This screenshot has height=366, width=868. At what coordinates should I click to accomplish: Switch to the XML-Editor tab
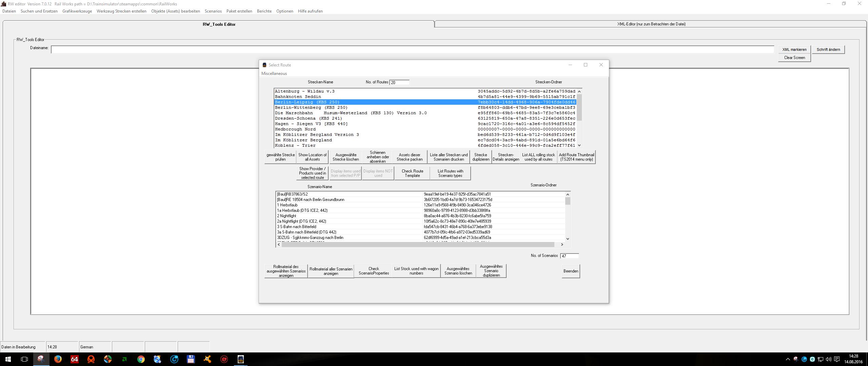coord(651,24)
